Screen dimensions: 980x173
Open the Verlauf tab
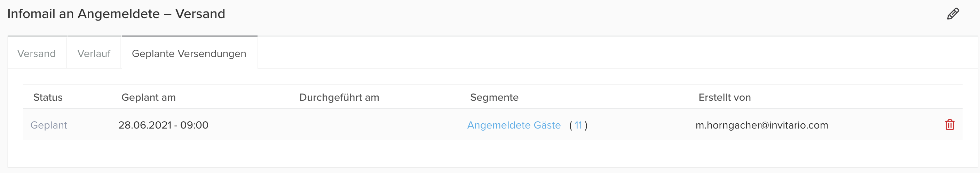pos(94,53)
